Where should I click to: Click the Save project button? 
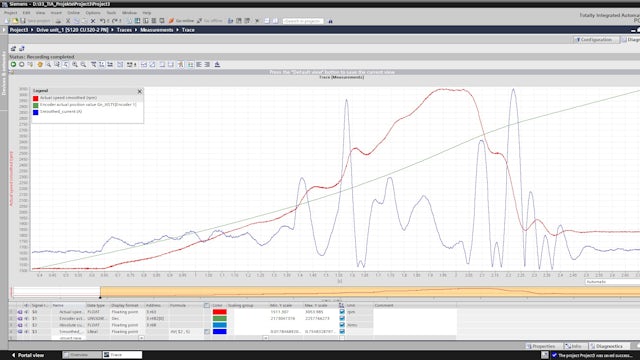point(35,21)
